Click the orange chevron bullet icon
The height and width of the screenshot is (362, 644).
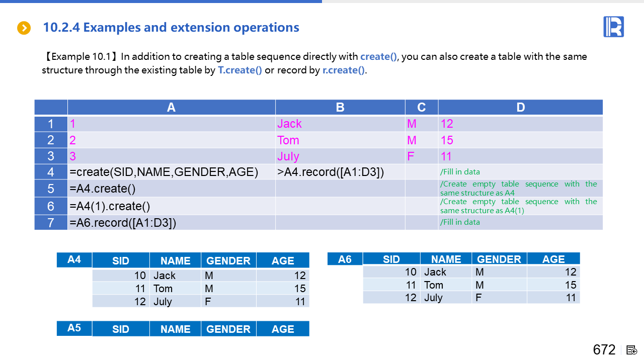pyautogui.click(x=24, y=28)
